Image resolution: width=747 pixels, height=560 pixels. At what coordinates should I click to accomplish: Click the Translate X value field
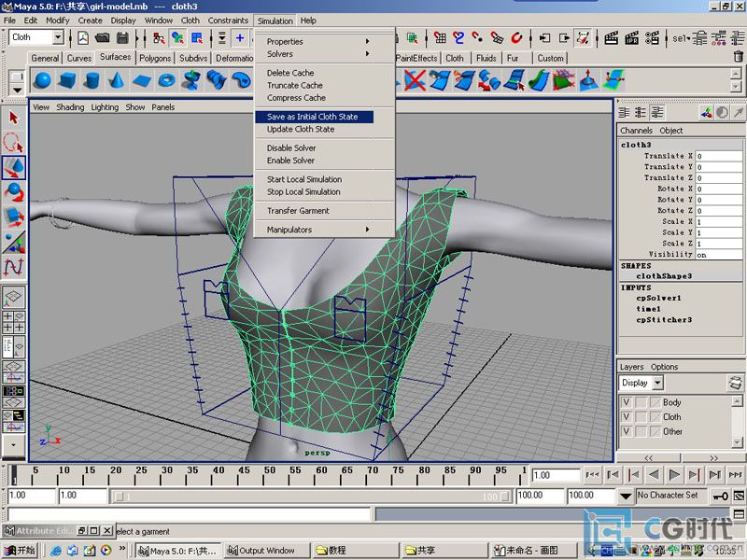(719, 156)
